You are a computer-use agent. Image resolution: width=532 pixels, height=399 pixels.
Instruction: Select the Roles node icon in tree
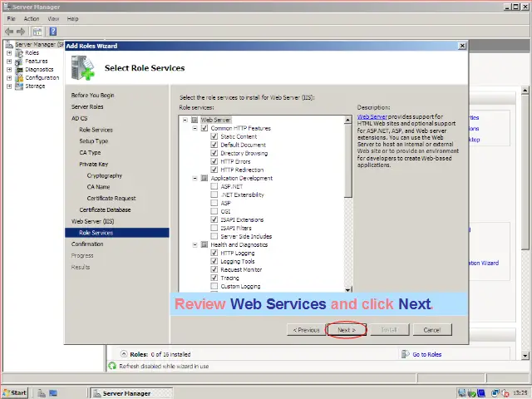click(x=19, y=53)
